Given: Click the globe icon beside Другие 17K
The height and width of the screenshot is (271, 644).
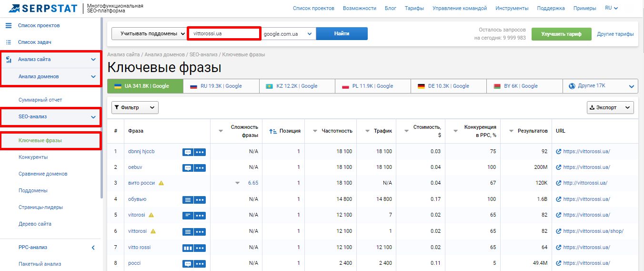Looking at the screenshot, I should [572, 86].
